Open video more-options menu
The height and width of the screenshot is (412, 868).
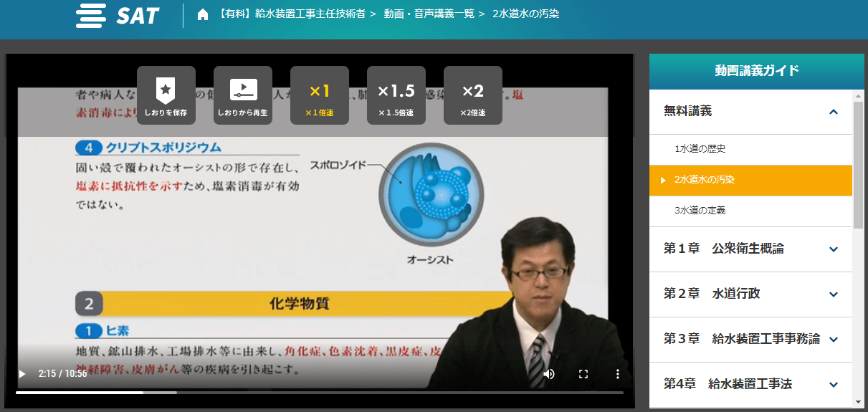coord(618,374)
